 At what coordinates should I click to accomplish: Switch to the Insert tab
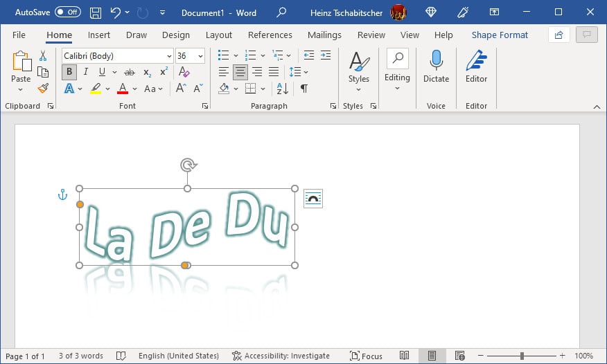(x=98, y=35)
